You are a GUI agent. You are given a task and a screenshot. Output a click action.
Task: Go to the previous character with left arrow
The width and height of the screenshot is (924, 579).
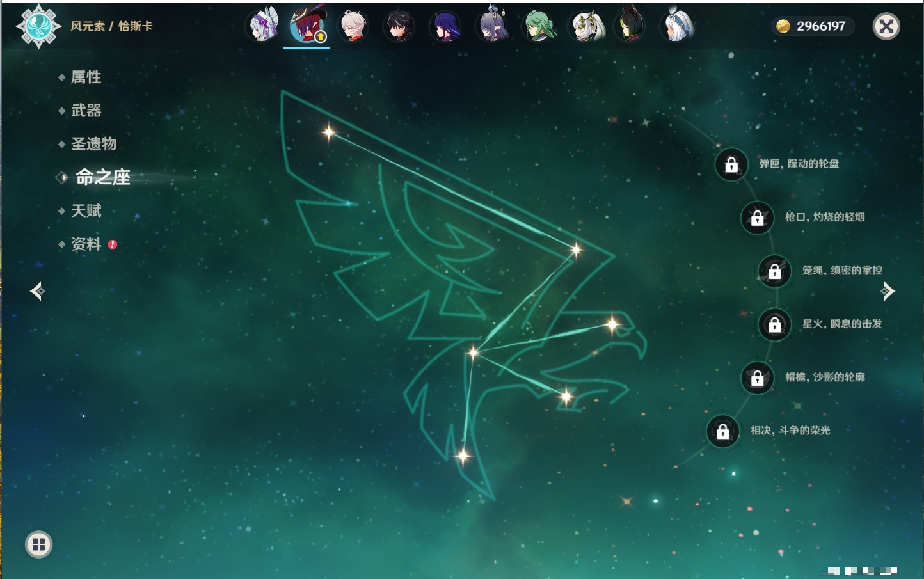tap(37, 291)
